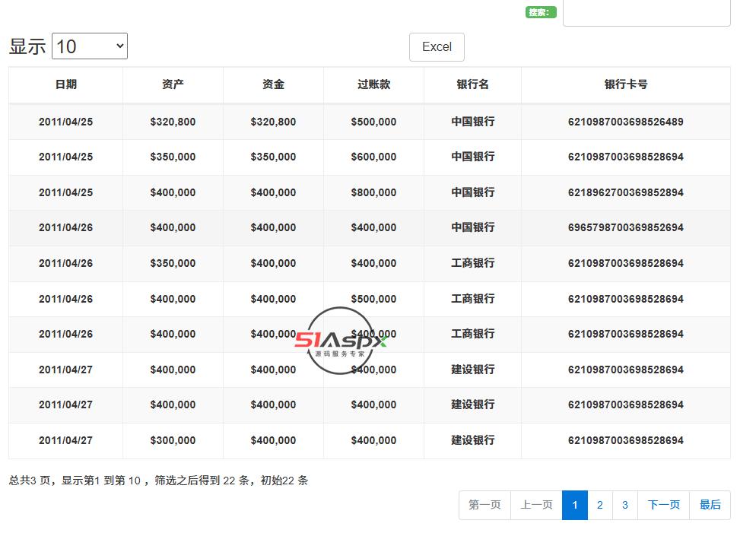Sort table by 资金 column header
This screenshot has width=756, height=533.
273,84
